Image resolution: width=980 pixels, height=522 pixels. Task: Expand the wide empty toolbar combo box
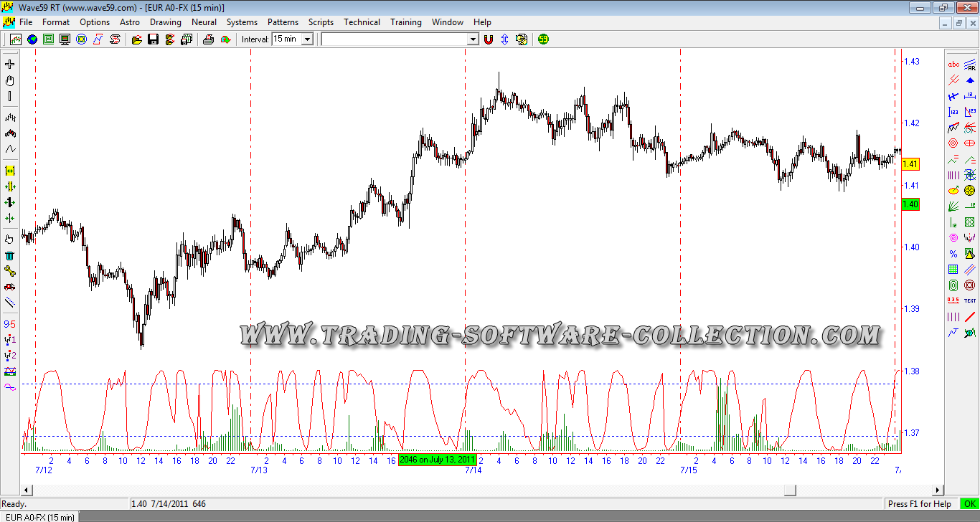tap(473, 39)
